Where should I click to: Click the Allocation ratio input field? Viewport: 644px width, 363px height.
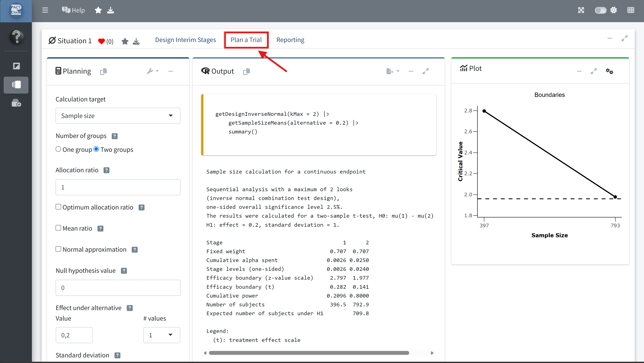[x=118, y=187]
